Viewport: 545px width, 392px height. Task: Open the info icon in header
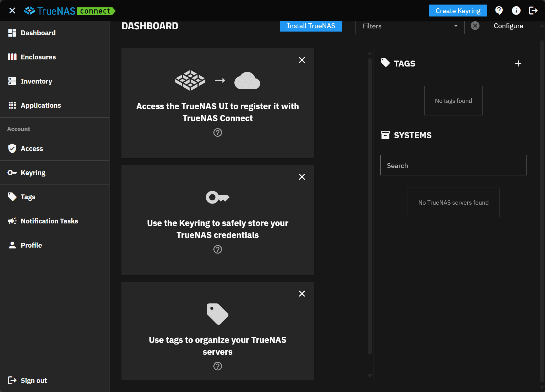516,11
